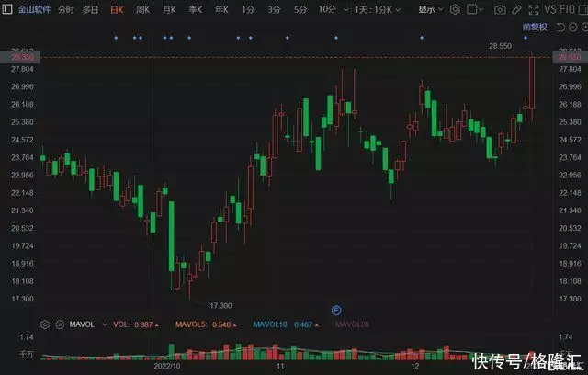The height and width of the screenshot is (375, 588).
Task: Select the 年K yearly tab
Action: (221, 10)
